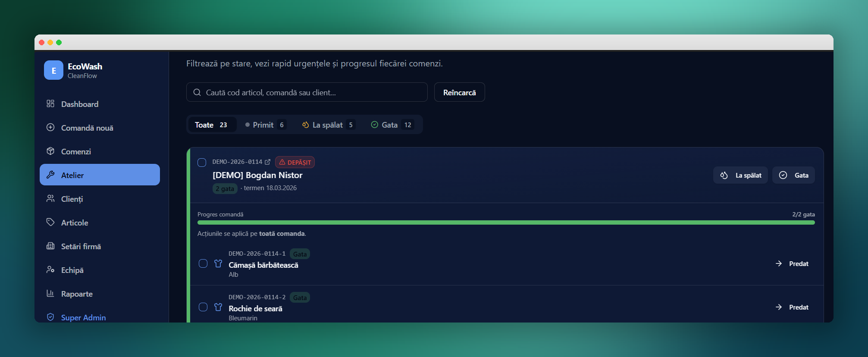The width and height of the screenshot is (868, 357).
Task: Click the shirt icon of Cămașă bărbătească
Action: pos(218,263)
